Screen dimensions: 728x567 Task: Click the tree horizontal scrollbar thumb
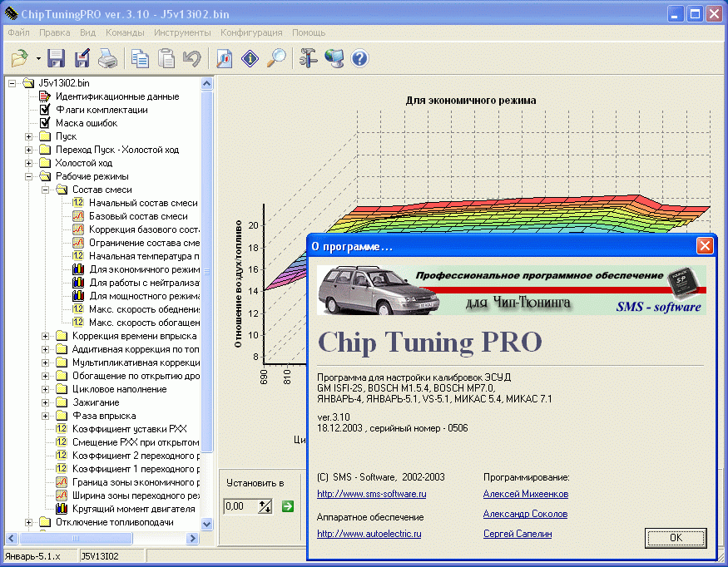pyautogui.click(x=76, y=538)
